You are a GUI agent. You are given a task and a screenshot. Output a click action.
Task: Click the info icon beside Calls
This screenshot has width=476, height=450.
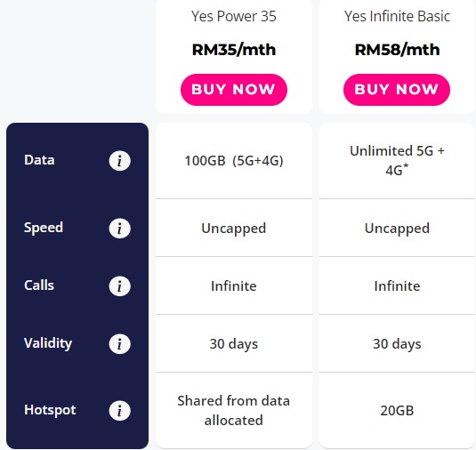click(119, 285)
